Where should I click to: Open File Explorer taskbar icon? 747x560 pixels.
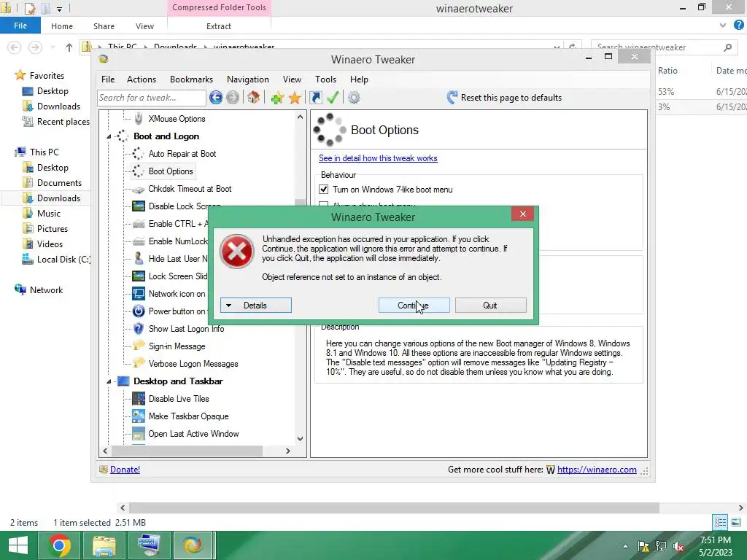[104, 545]
